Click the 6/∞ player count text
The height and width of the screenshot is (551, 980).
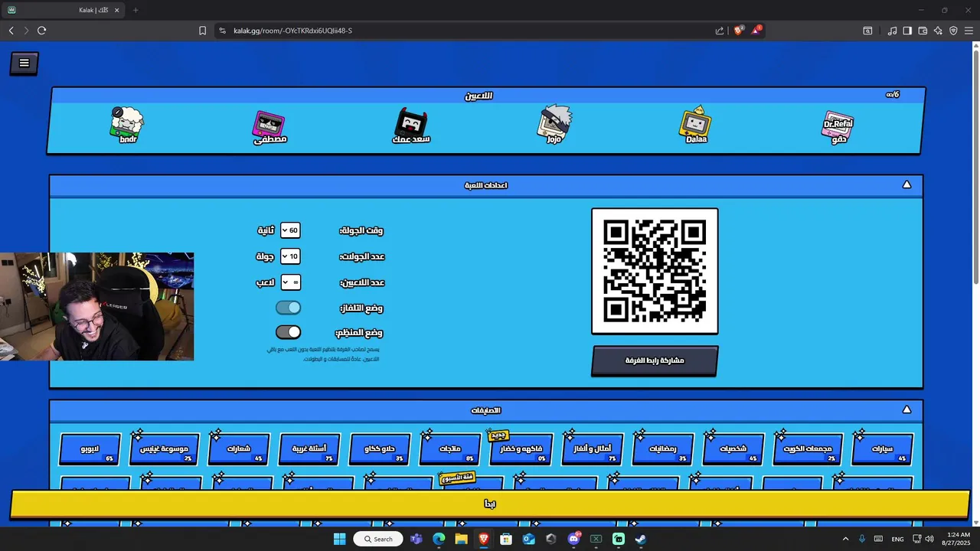tap(893, 95)
